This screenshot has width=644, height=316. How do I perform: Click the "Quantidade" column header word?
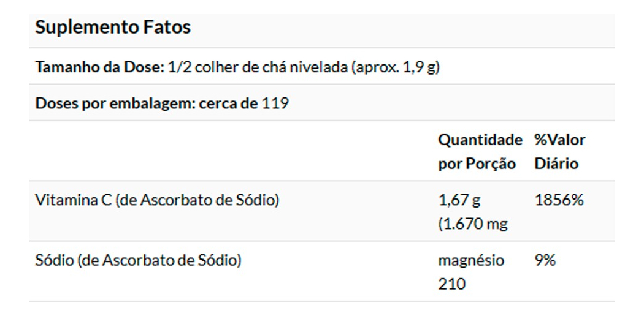pyautogui.click(x=480, y=140)
